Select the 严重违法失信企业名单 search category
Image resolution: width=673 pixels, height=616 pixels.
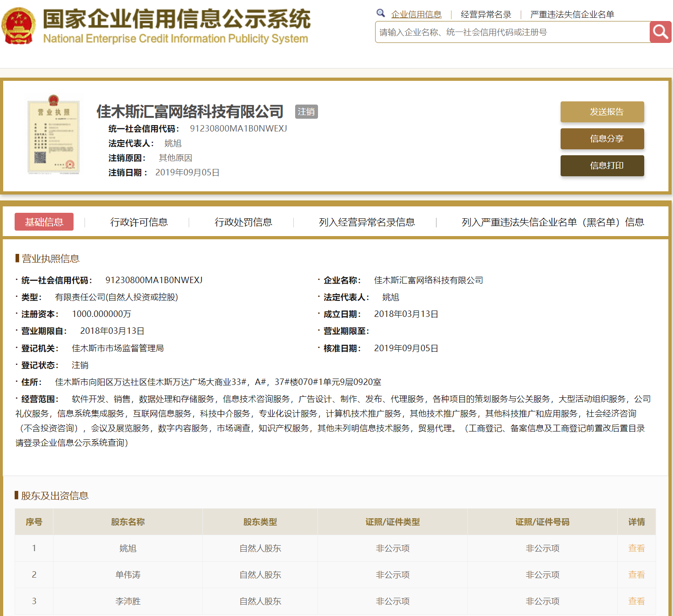[x=572, y=15]
